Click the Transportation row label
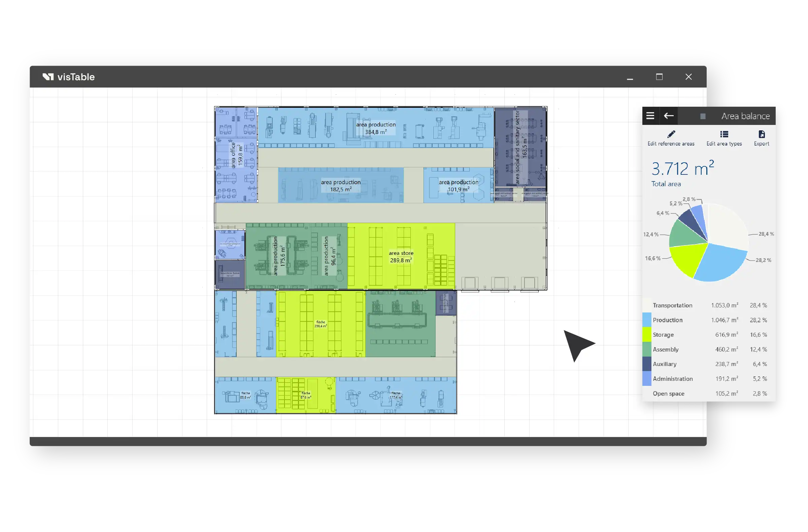The image size is (808, 532). [672, 305]
